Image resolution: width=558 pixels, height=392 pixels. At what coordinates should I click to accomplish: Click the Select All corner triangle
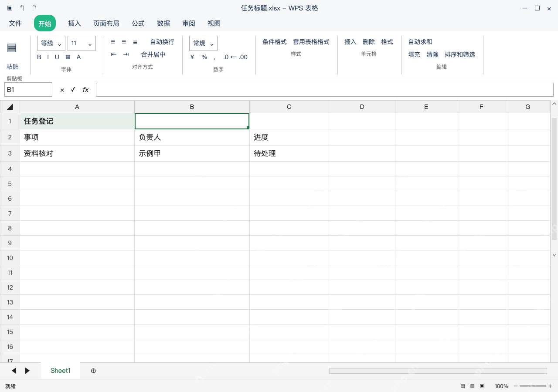(10, 107)
